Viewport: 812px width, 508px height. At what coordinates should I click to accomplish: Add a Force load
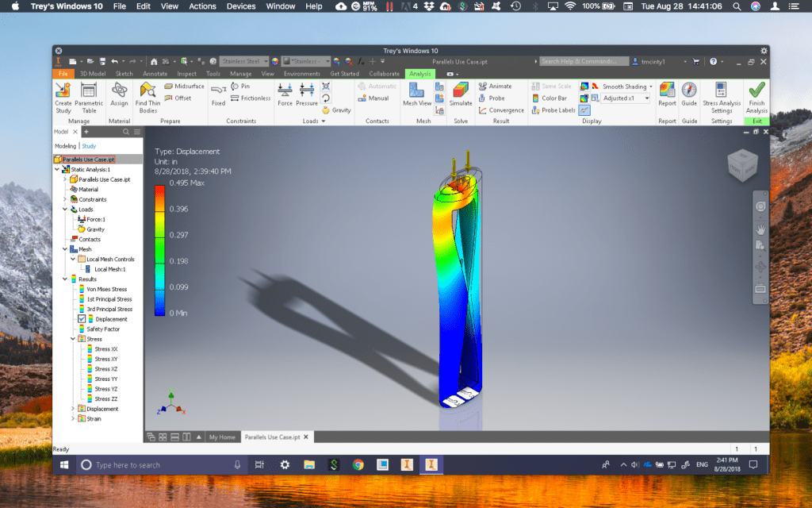click(285, 94)
